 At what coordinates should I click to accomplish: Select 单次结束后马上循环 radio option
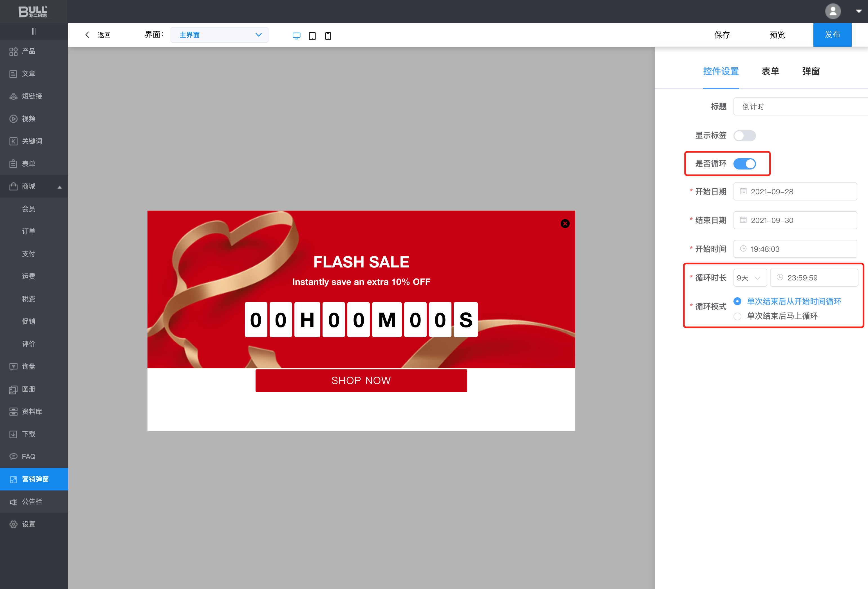[737, 316]
